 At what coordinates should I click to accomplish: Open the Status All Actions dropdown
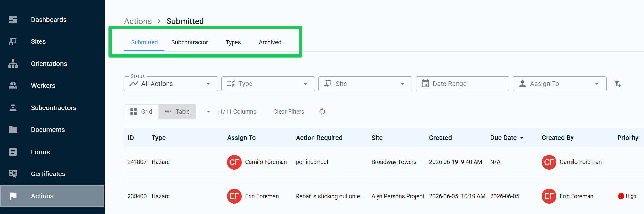click(171, 84)
